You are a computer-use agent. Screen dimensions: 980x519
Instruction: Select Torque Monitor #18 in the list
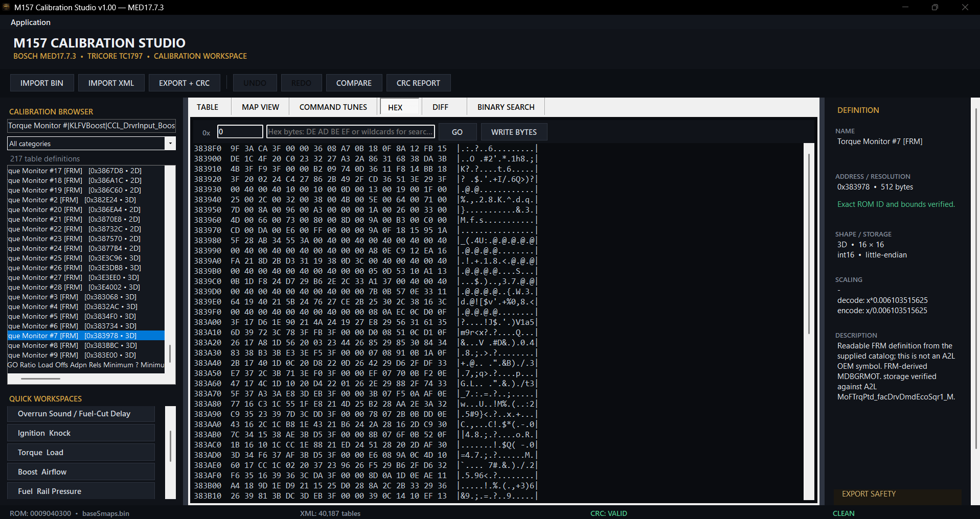click(x=86, y=180)
